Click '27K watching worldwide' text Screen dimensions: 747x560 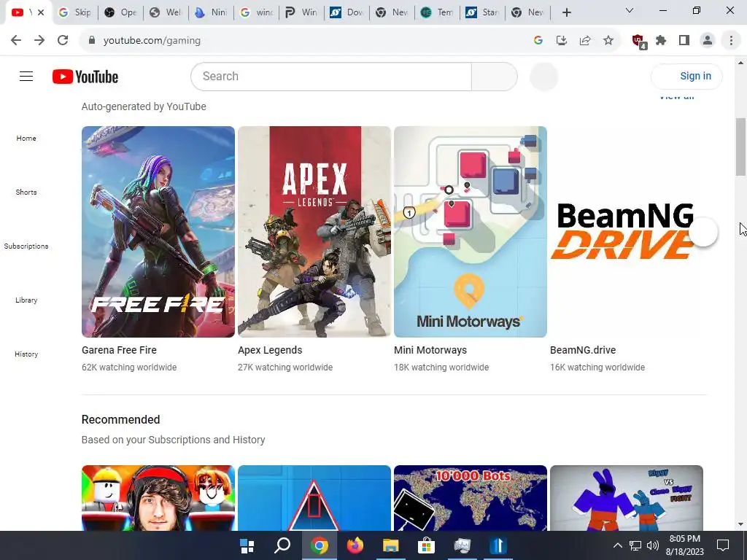coord(285,367)
